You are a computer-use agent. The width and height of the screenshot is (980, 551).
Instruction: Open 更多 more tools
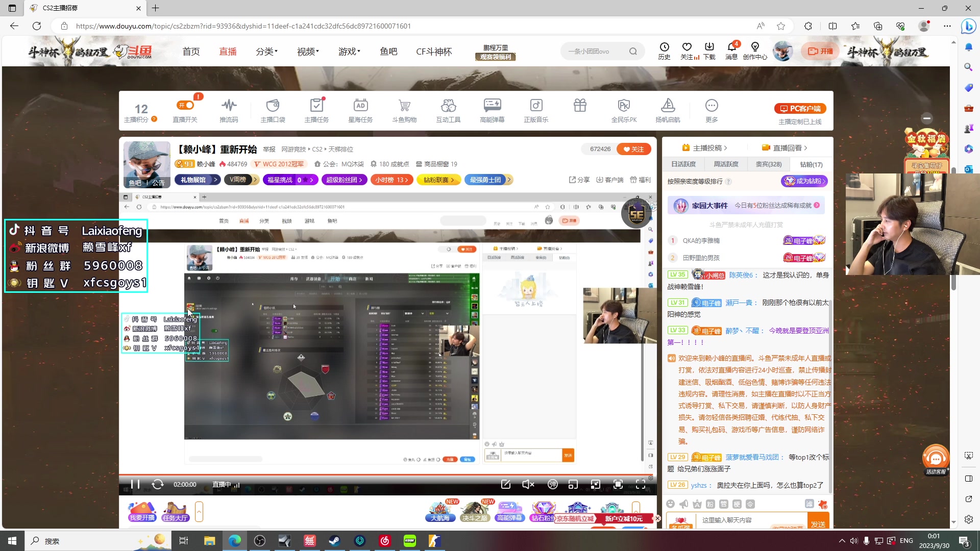pyautogui.click(x=712, y=110)
